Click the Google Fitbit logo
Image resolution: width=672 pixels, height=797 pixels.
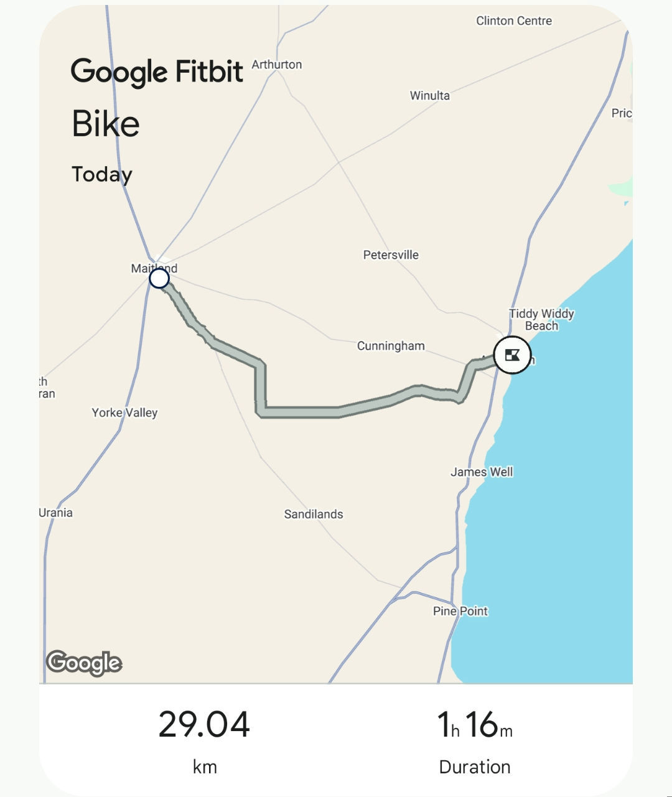157,72
